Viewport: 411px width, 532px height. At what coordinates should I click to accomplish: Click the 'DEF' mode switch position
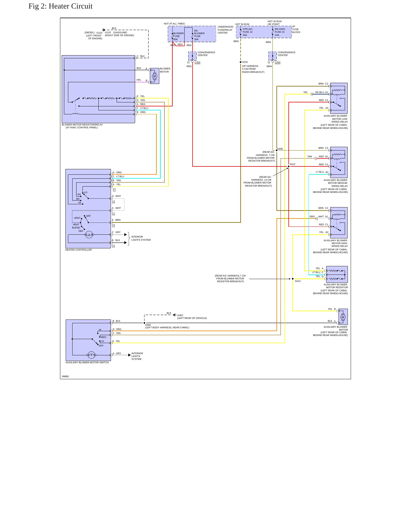pos(81,231)
